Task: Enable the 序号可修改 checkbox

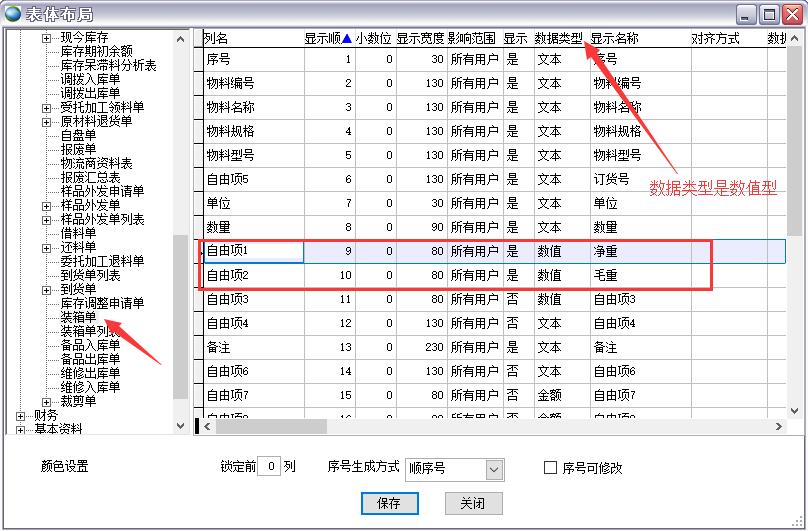Action: [x=550, y=467]
